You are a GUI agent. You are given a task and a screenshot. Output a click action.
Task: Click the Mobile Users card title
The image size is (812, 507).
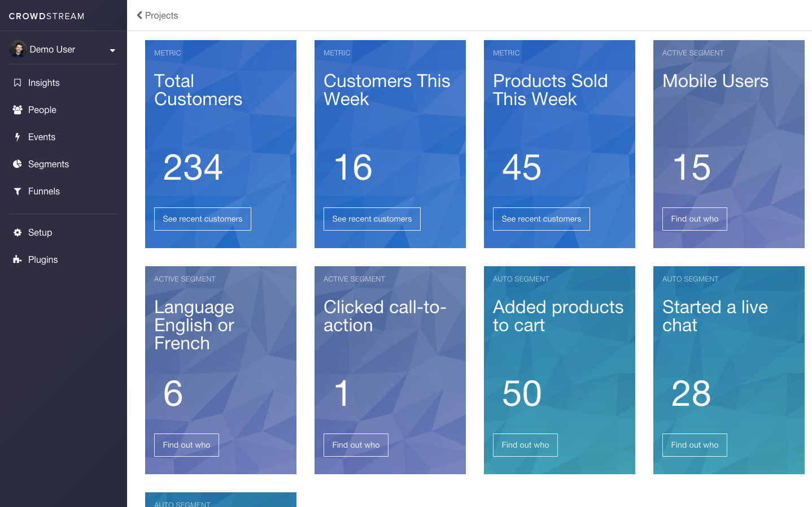point(715,81)
